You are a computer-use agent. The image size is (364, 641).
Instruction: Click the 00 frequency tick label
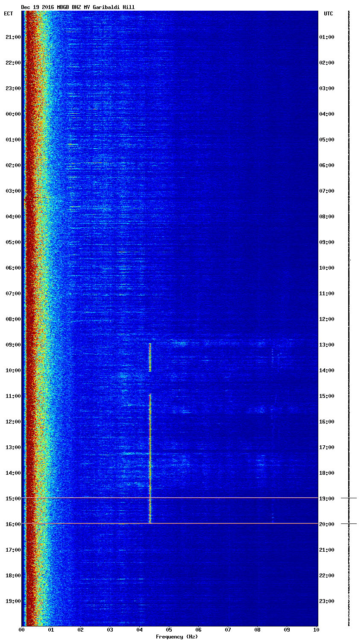click(x=22, y=630)
